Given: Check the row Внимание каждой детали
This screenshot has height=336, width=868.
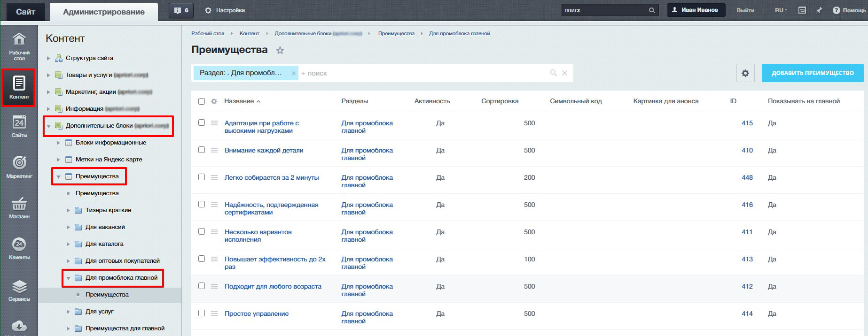Looking at the screenshot, I should (202, 150).
